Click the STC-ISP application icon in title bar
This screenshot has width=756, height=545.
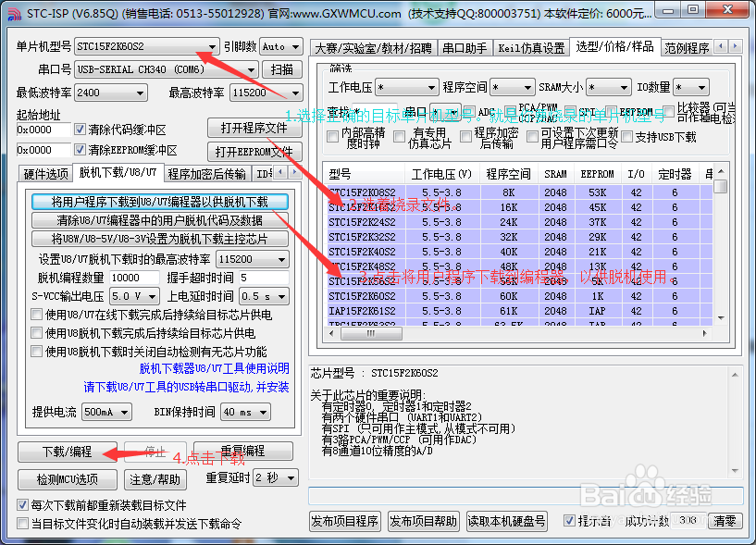15,14
